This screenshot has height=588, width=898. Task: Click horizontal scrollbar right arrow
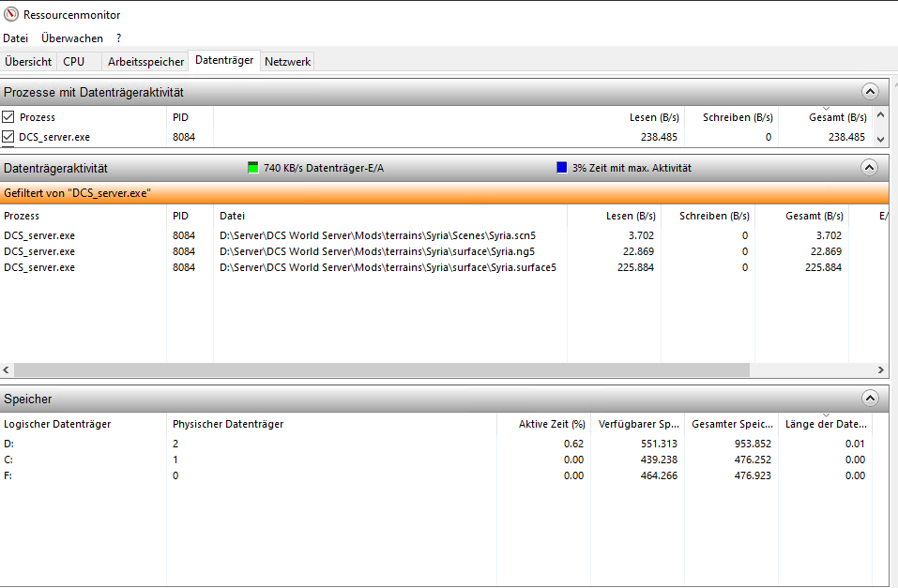(x=881, y=369)
